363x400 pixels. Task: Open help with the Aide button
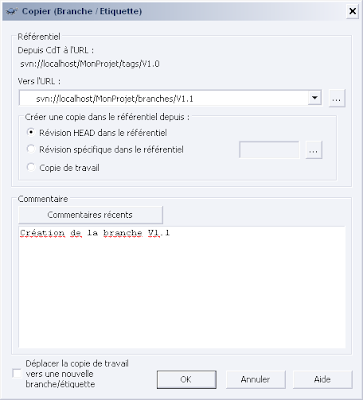point(322,379)
